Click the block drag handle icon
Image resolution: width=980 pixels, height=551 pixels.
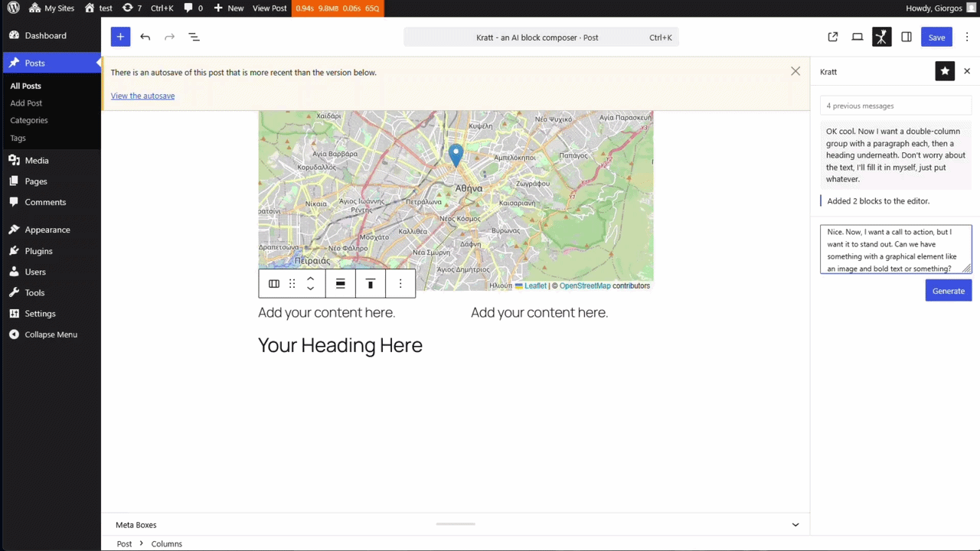click(x=292, y=283)
